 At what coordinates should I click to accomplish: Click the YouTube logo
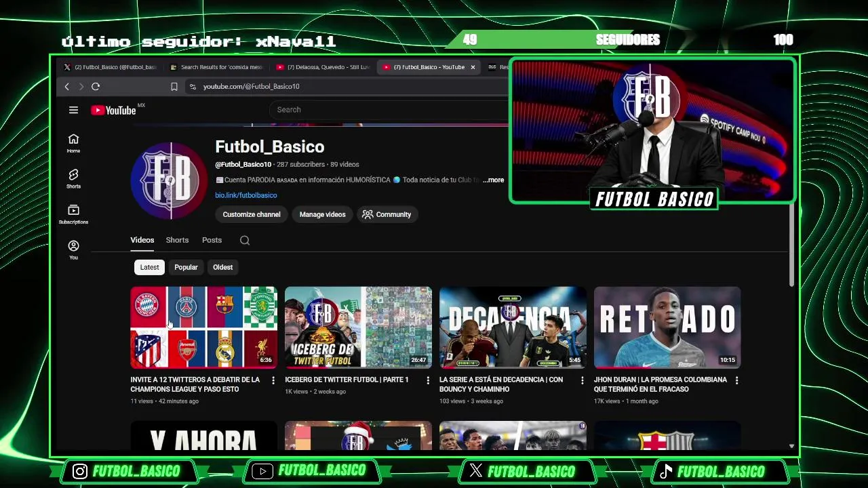click(113, 110)
